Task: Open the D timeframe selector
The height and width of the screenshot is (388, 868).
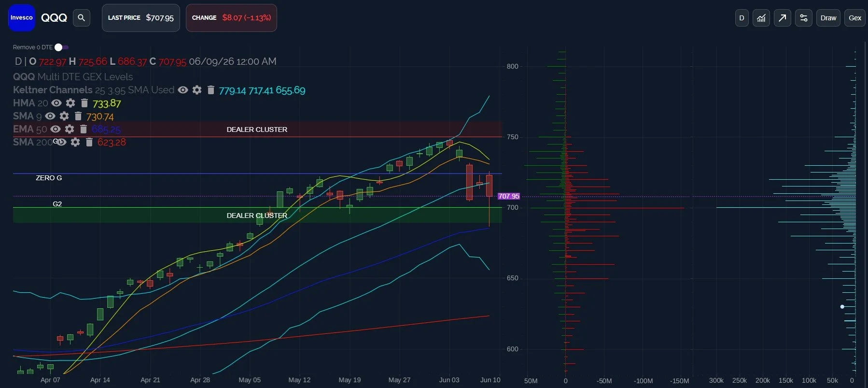Action: pyautogui.click(x=742, y=18)
